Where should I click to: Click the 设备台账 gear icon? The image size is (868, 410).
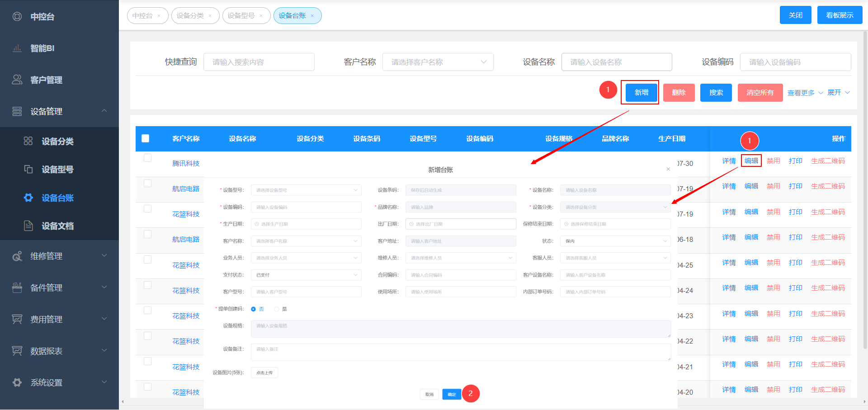click(x=28, y=198)
